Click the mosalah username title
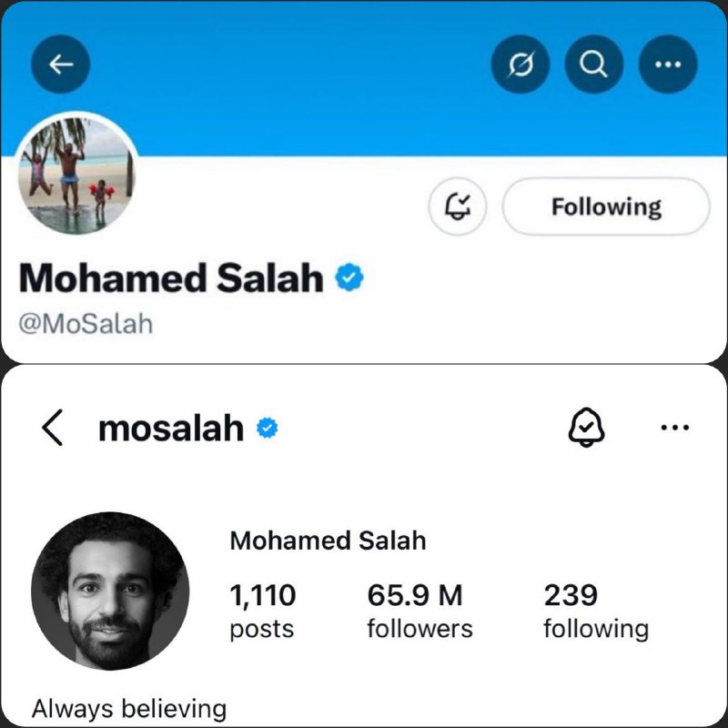 [x=171, y=428]
